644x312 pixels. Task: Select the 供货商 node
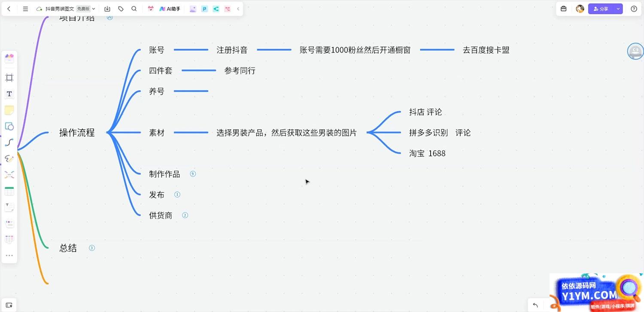(161, 215)
